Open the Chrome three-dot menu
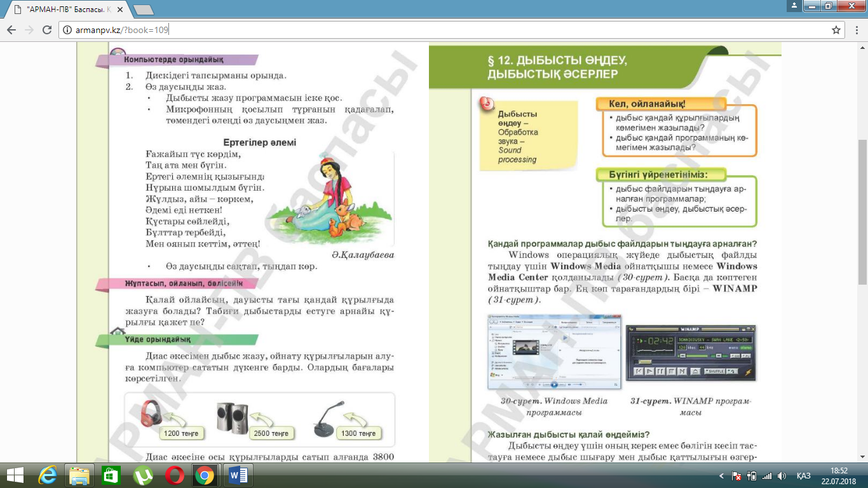 coord(857,30)
